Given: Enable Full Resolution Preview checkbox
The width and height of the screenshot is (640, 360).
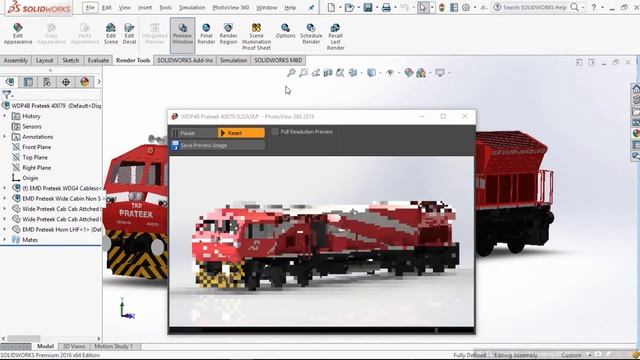Looking at the screenshot, I should 275,131.
